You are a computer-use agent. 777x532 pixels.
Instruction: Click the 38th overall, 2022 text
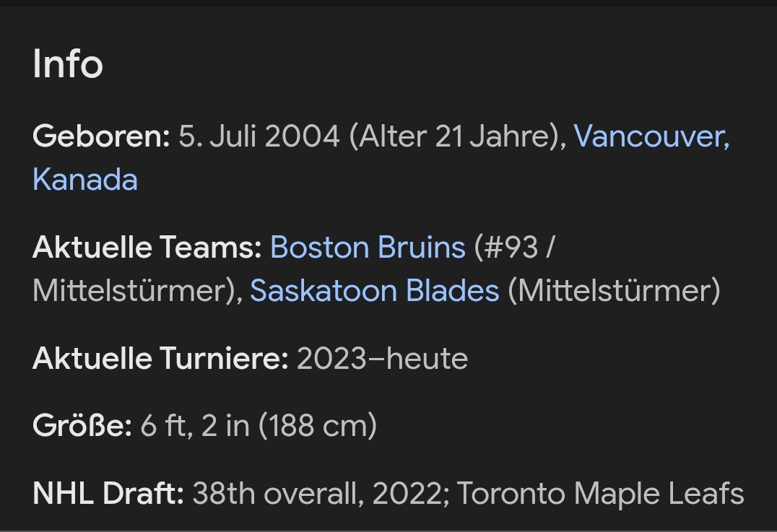(318, 494)
